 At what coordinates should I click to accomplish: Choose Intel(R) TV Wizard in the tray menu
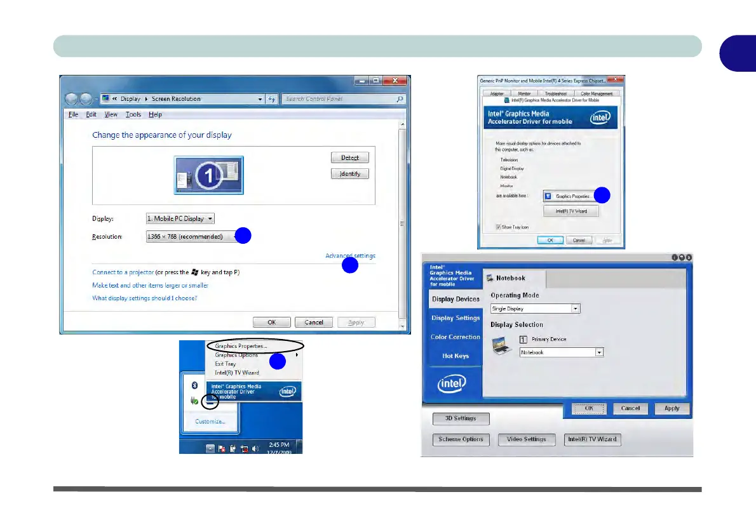click(x=237, y=373)
